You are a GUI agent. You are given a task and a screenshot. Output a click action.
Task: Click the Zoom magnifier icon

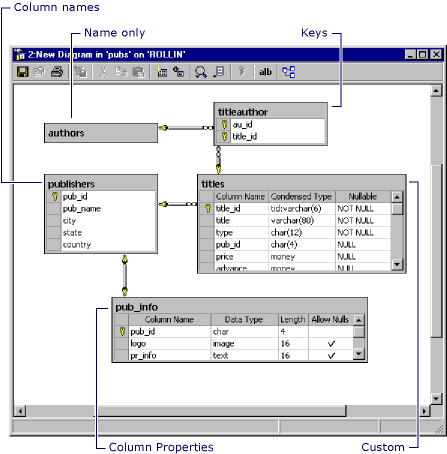click(201, 72)
